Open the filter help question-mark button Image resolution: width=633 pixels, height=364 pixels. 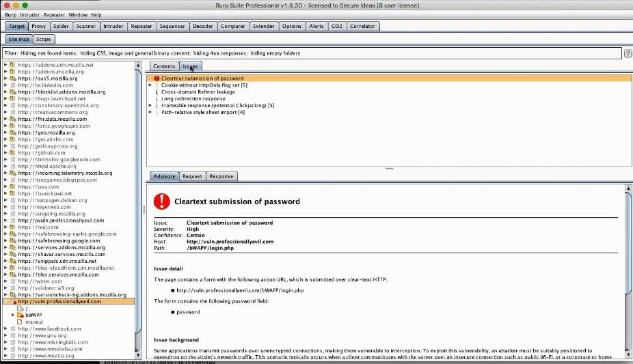[628, 53]
